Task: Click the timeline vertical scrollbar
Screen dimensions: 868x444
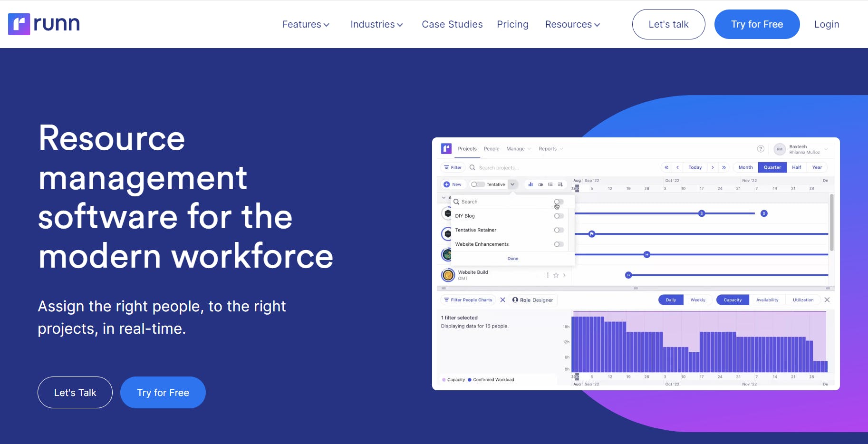Action: [831, 222]
